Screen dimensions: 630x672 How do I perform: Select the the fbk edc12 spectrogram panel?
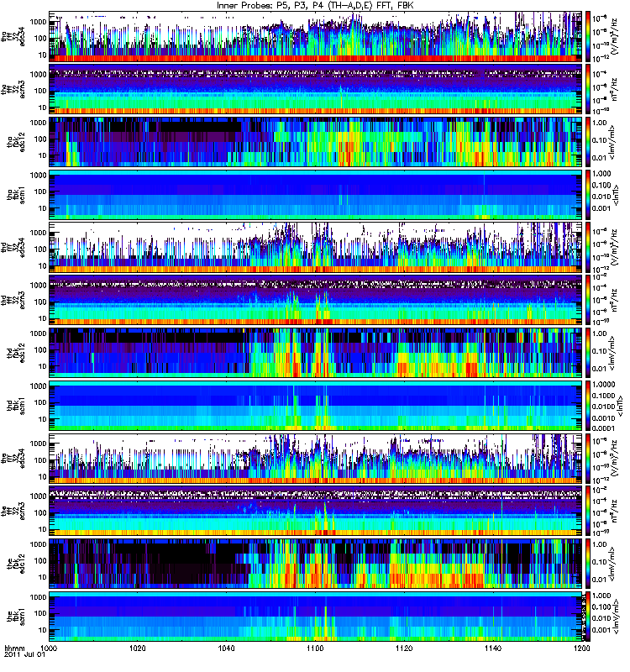click(316, 564)
